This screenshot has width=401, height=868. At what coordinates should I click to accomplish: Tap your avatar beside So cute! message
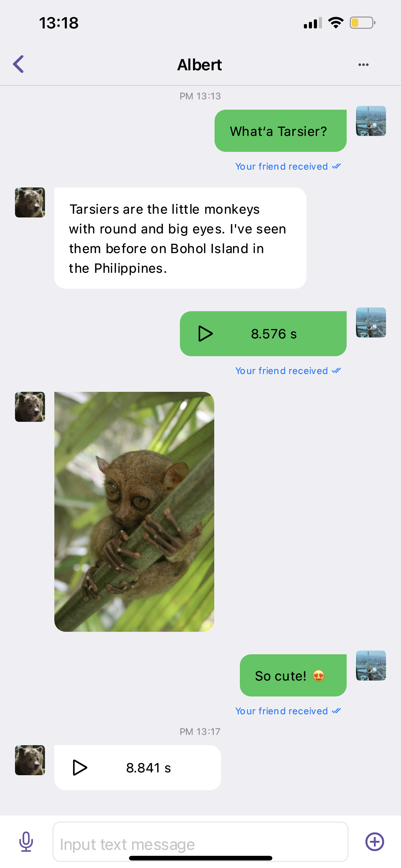(x=371, y=666)
